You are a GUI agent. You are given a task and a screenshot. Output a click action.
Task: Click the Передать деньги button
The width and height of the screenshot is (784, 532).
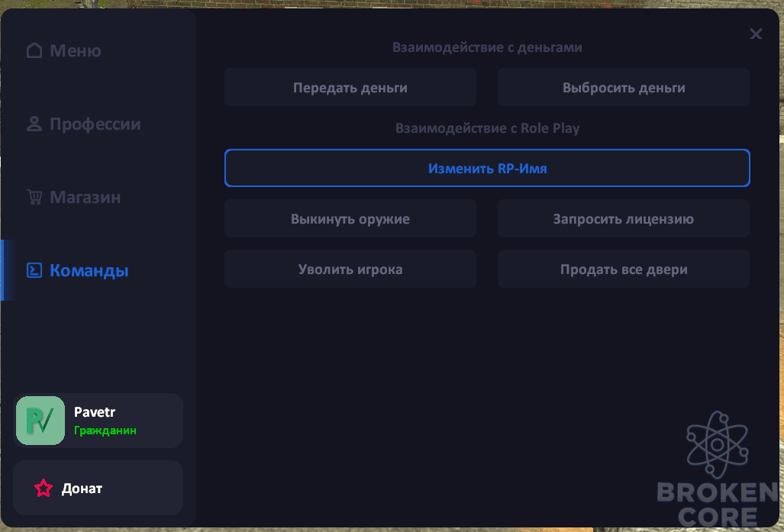click(x=350, y=88)
